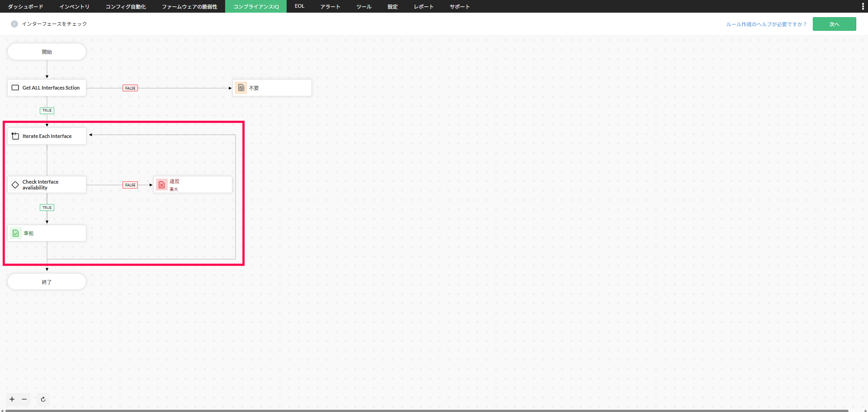The image size is (868, 412).
Task: Open the ファームウェアの脆弱性 menu
Action: point(189,6)
